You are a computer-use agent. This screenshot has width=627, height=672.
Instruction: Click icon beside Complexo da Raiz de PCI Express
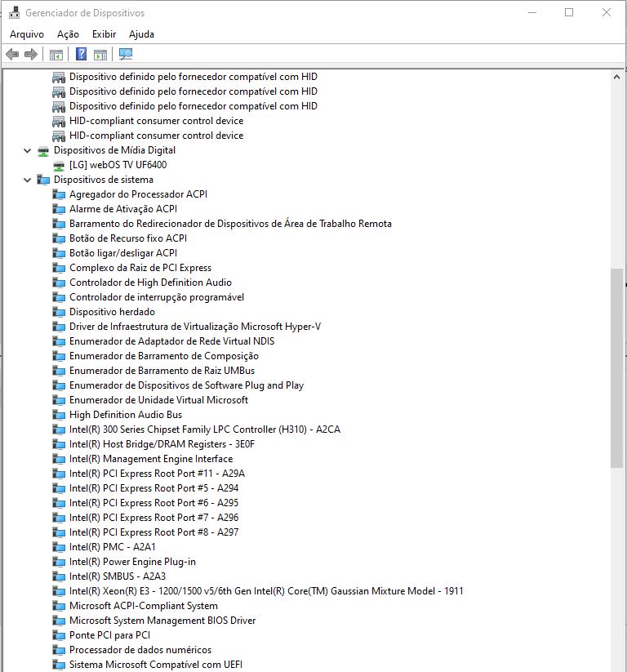59,269
